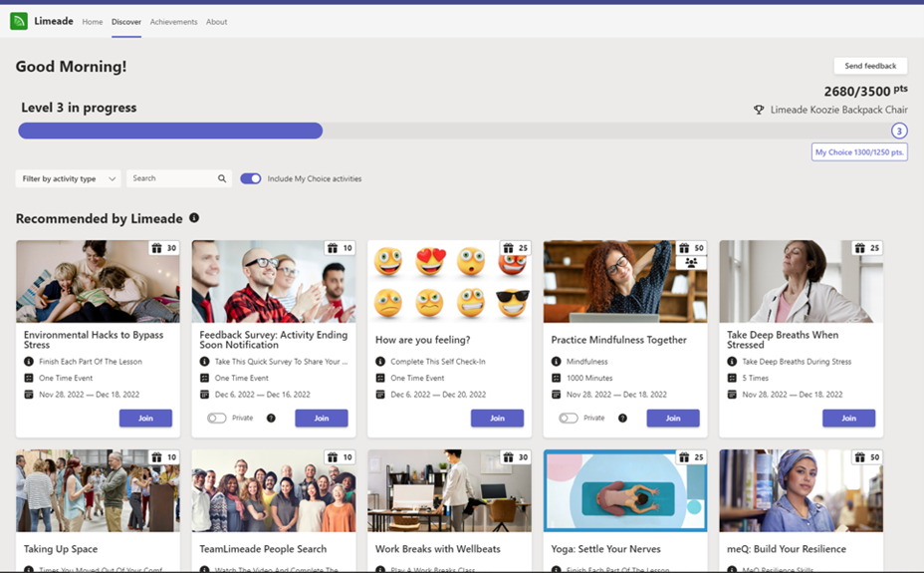Click the Limeade Koozie Backpack Chair reward text
Viewport: 924px width, 573px height.
point(839,110)
